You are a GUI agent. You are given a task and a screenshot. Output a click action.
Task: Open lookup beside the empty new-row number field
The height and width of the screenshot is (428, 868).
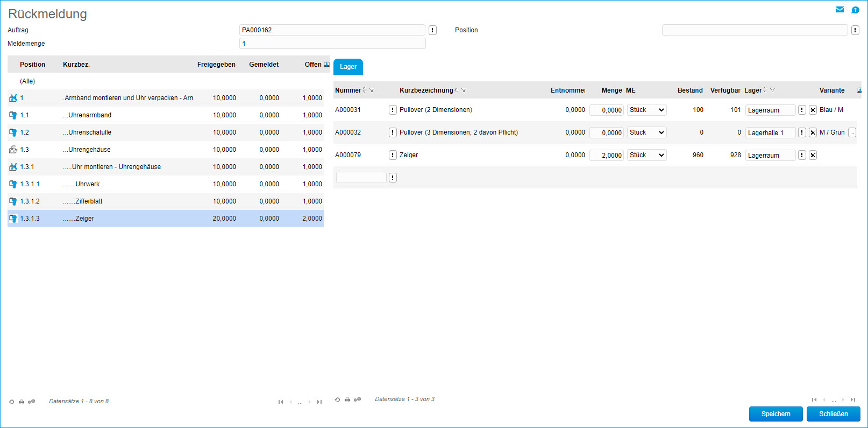[x=393, y=178]
